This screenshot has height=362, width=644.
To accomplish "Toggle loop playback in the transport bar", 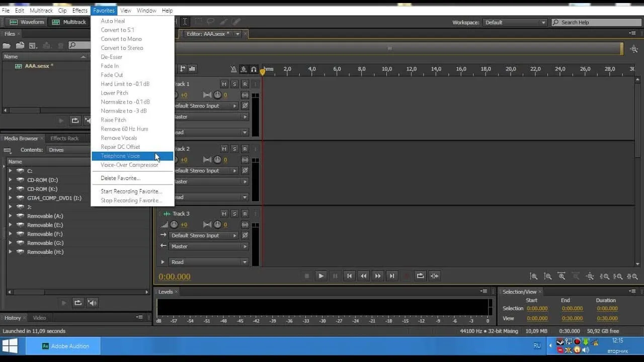I will pyautogui.click(x=420, y=276).
